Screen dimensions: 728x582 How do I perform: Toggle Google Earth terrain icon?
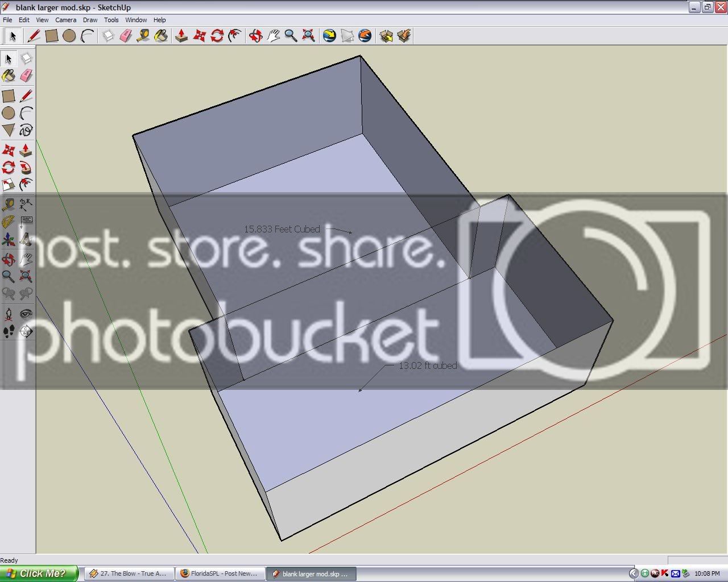pyautogui.click(x=347, y=36)
